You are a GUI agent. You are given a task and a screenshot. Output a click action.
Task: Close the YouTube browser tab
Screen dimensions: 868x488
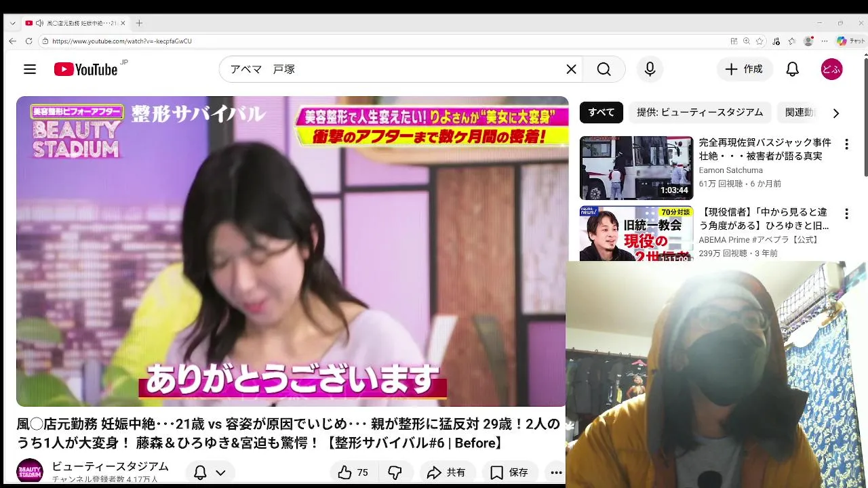(x=123, y=23)
